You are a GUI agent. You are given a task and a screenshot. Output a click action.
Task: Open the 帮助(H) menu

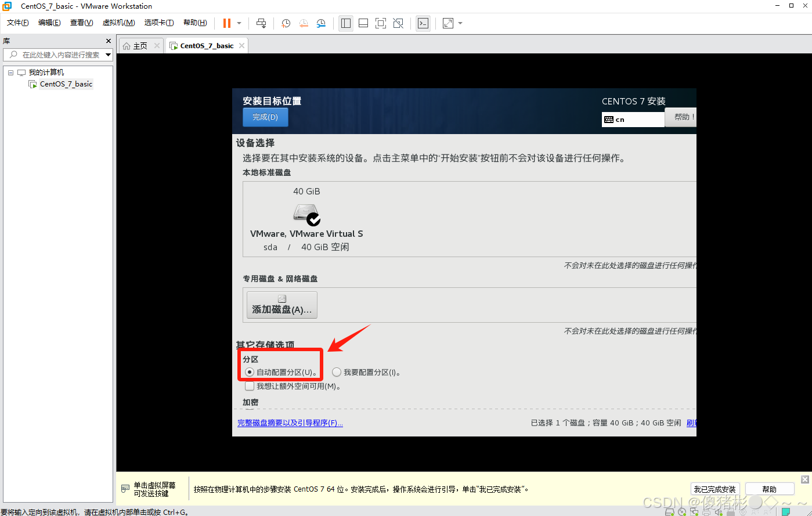[x=195, y=23]
